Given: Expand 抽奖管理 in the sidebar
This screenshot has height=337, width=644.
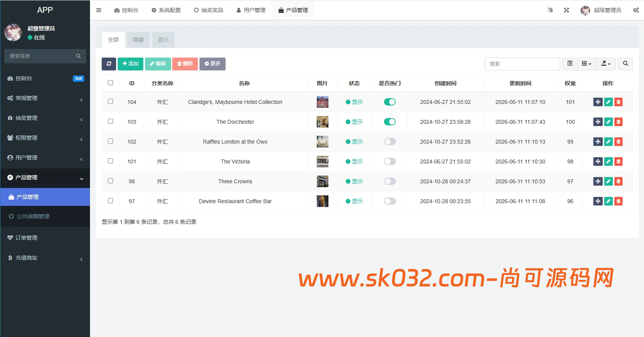Looking at the screenshot, I should [45, 118].
